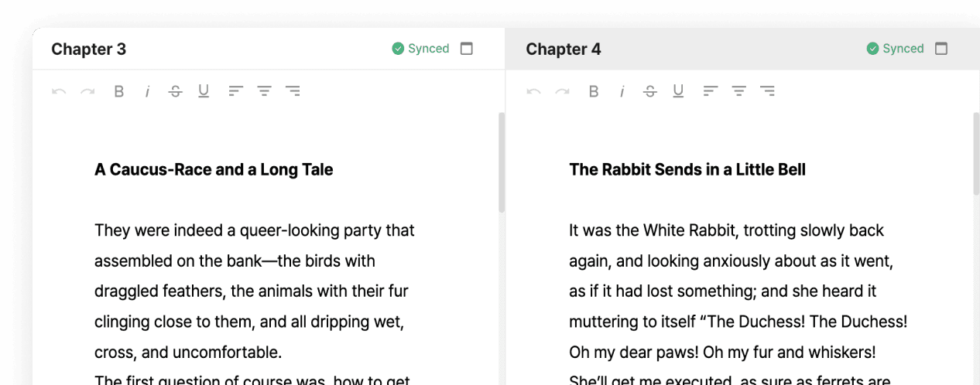The image size is (980, 385).
Task: Redo change in Chapter 3 editor
Action: (x=87, y=91)
